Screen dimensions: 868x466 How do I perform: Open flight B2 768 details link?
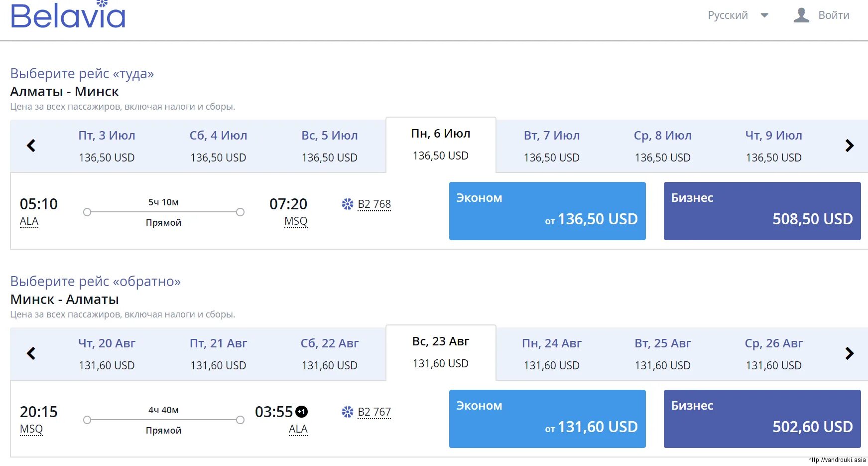pos(374,204)
